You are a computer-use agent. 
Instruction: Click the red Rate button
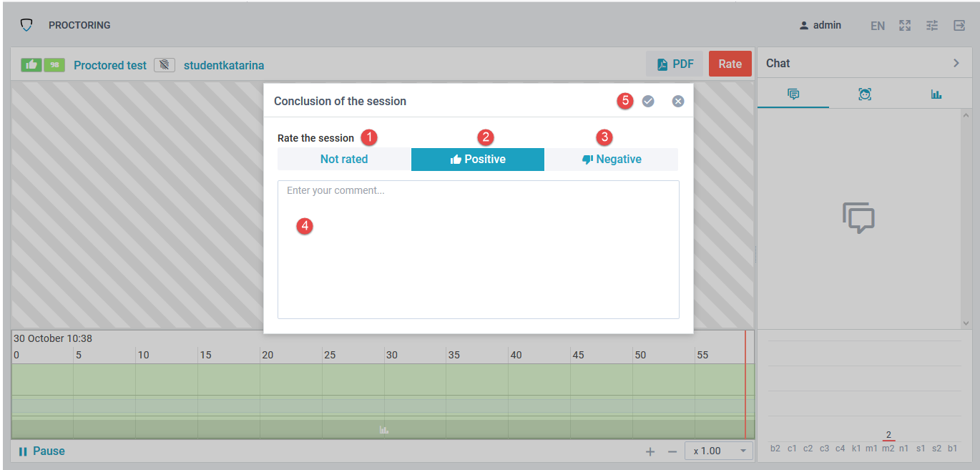coord(730,64)
